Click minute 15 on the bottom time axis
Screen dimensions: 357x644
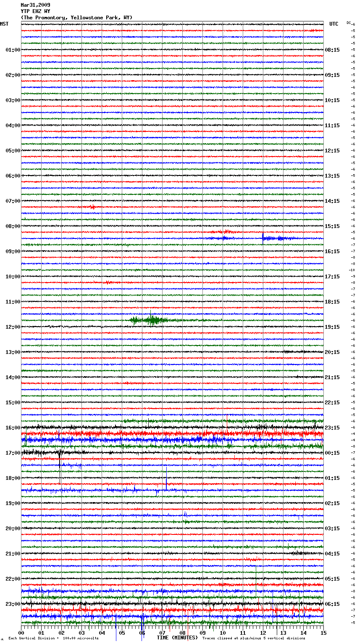pos(323,633)
